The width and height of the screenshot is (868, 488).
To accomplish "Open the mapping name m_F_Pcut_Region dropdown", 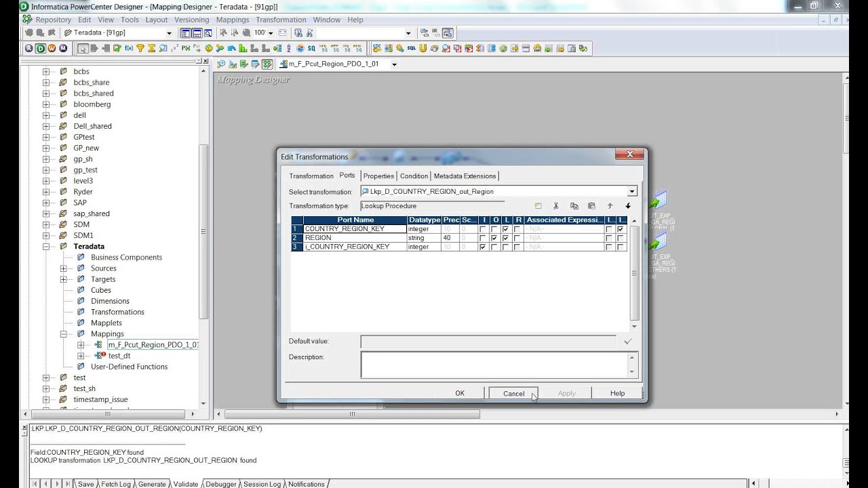I will tap(394, 64).
